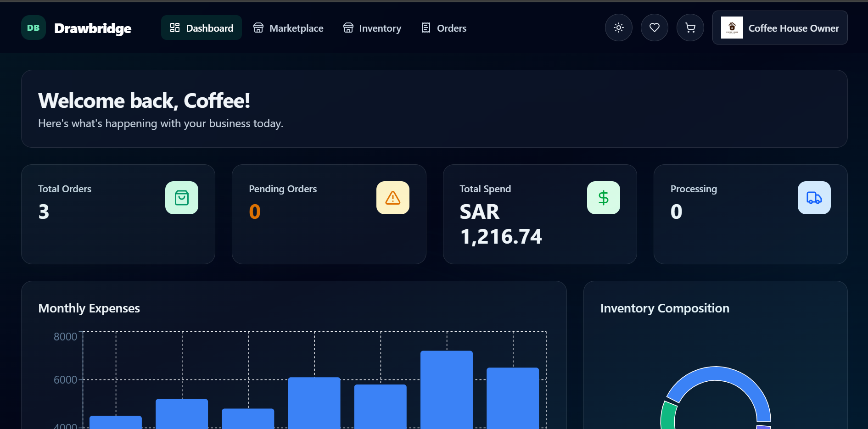Click the Processing truck icon
868x429 pixels.
click(814, 198)
